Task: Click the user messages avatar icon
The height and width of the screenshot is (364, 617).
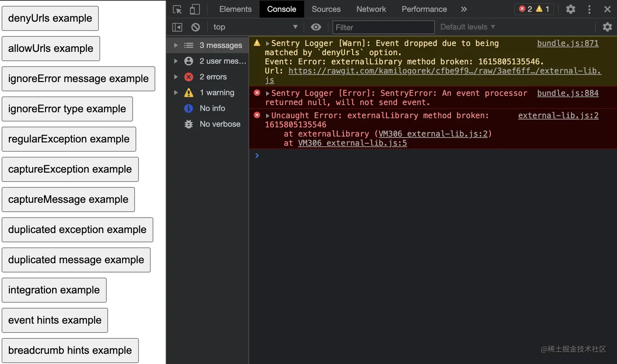Action: pyautogui.click(x=189, y=61)
